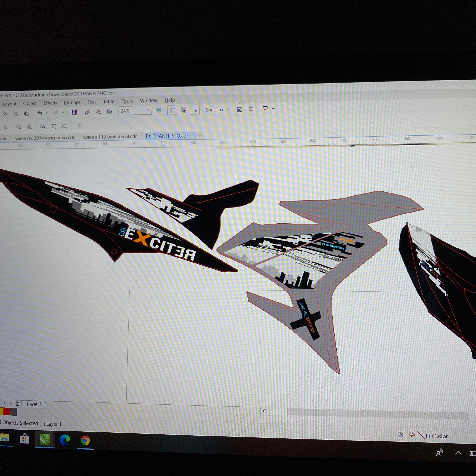Screen dimensions: 476x476
Task: Undo the last action
Action: [40, 113]
